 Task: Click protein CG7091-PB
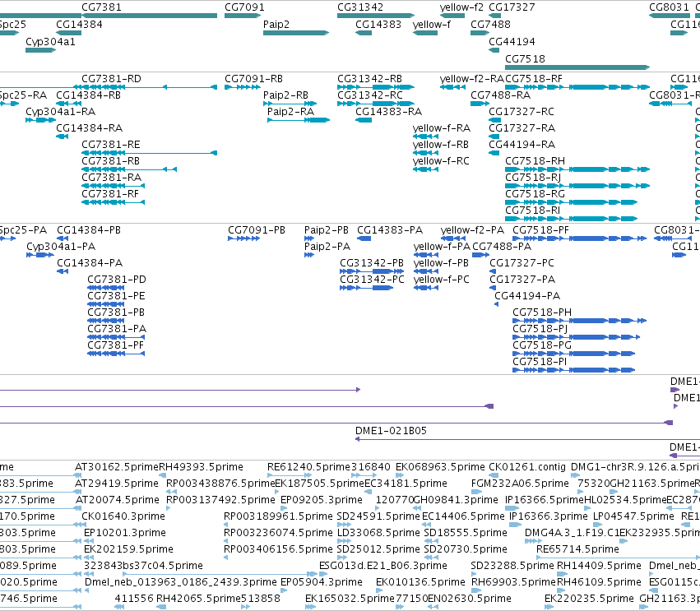257,230
